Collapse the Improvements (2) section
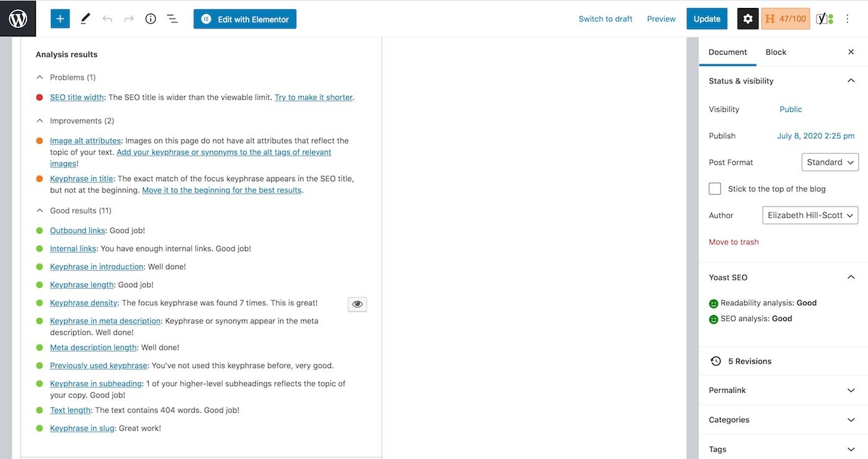The image size is (868, 459). pos(40,121)
